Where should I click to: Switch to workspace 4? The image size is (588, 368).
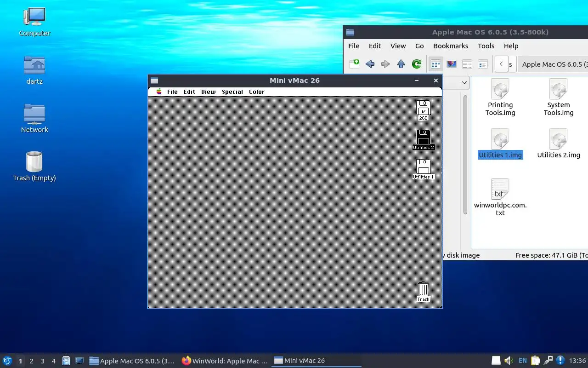(x=53, y=361)
